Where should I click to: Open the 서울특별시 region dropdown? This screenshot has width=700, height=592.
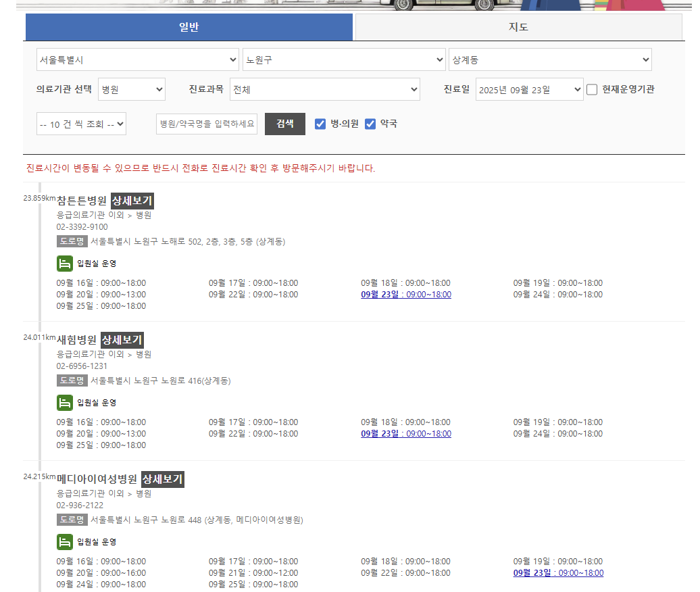pos(138,59)
